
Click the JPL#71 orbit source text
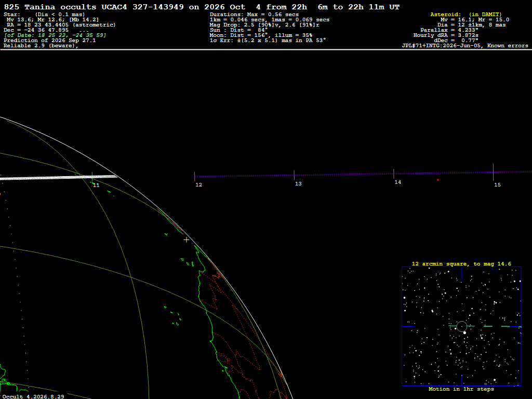(465, 46)
